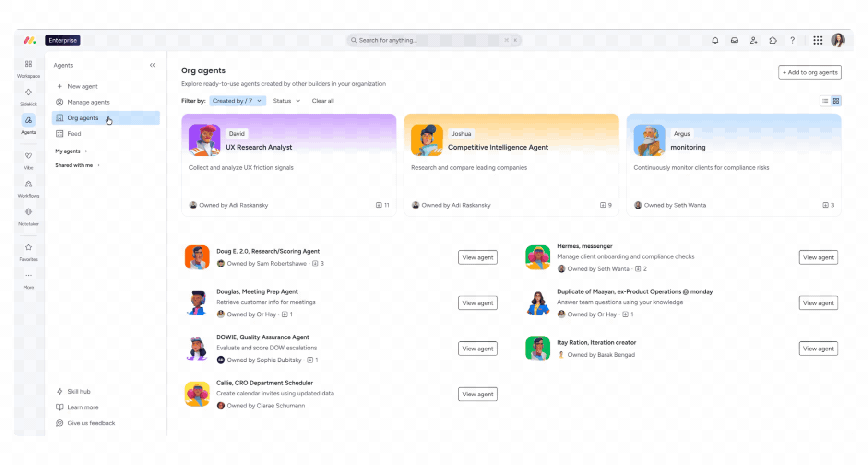This screenshot has width=868, height=465.
Task: Open the Argus monitoring card
Action: (x=734, y=165)
